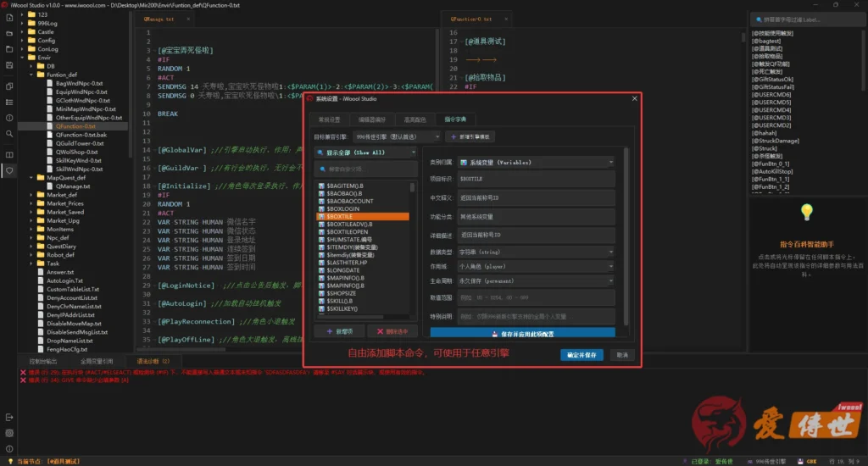Click the confirm and save button
The height and width of the screenshot is (466, 868).
[581, 355]
